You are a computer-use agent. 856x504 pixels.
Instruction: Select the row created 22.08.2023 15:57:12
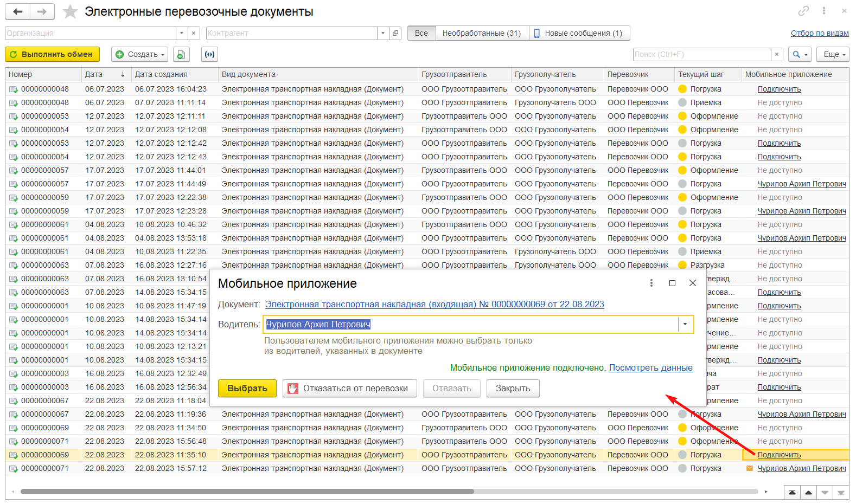427,468
